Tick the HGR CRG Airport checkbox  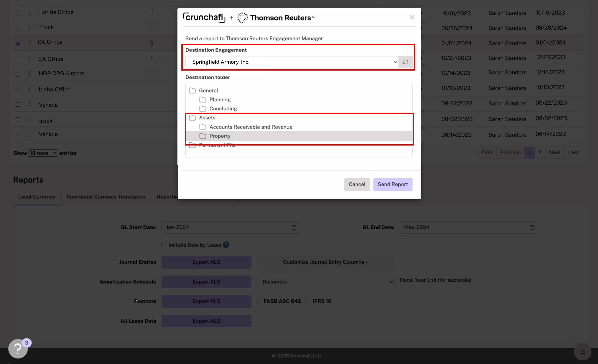tap(18, 74)
